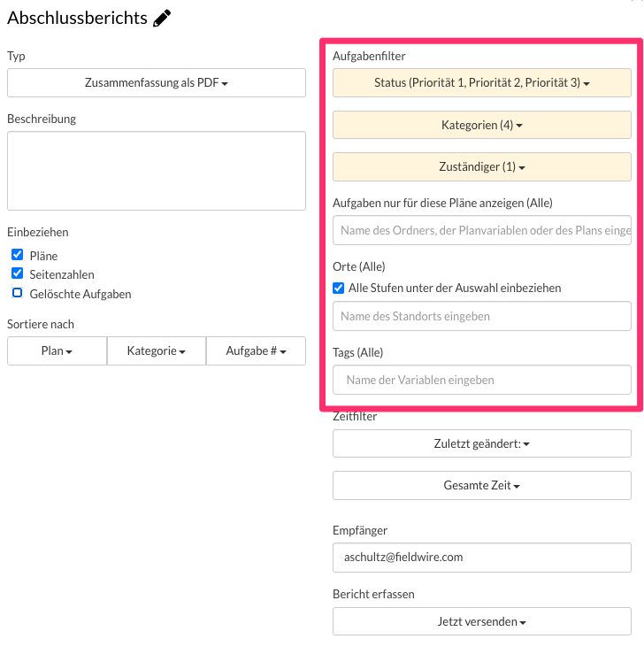This screenshot has height=662, width=644.
Task: Open the Kategorie sort dropdown
Action: point(156,351)
